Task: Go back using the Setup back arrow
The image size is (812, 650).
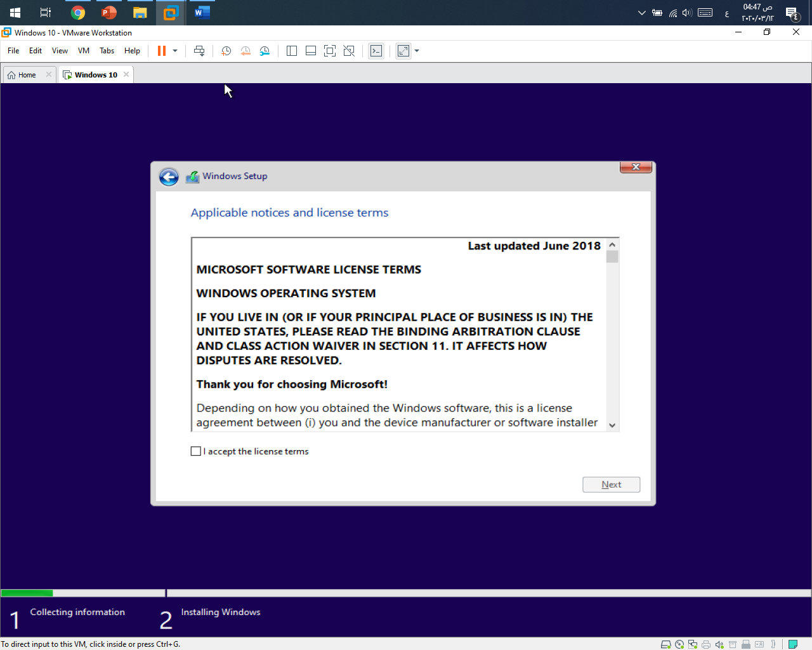Action: (x=169, y=176)
